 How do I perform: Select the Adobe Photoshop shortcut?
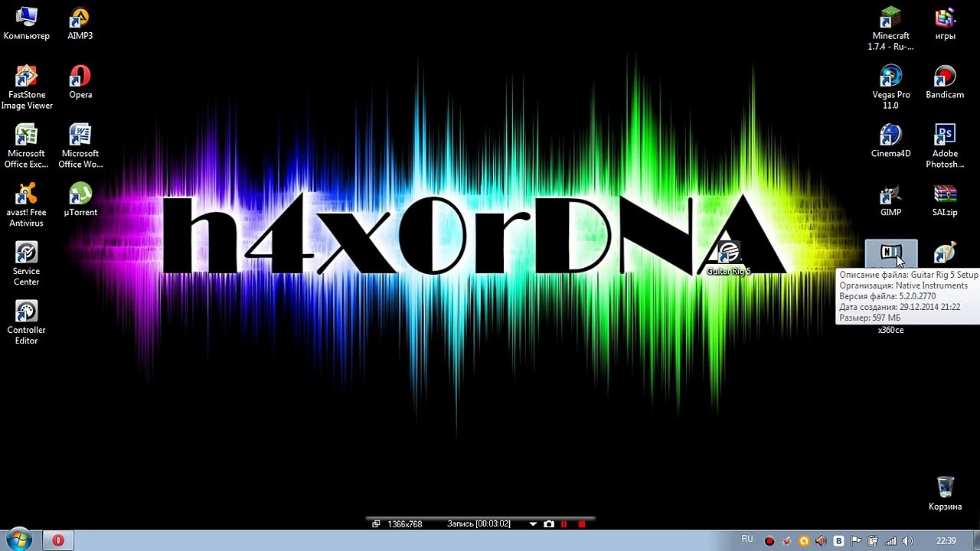pos(945,147)
